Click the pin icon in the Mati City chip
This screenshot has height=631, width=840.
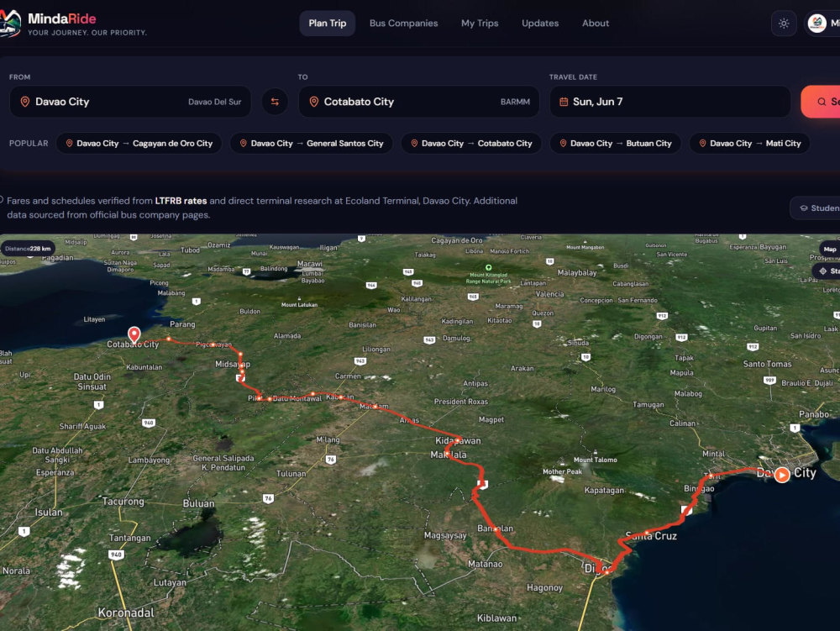(702, 144)
